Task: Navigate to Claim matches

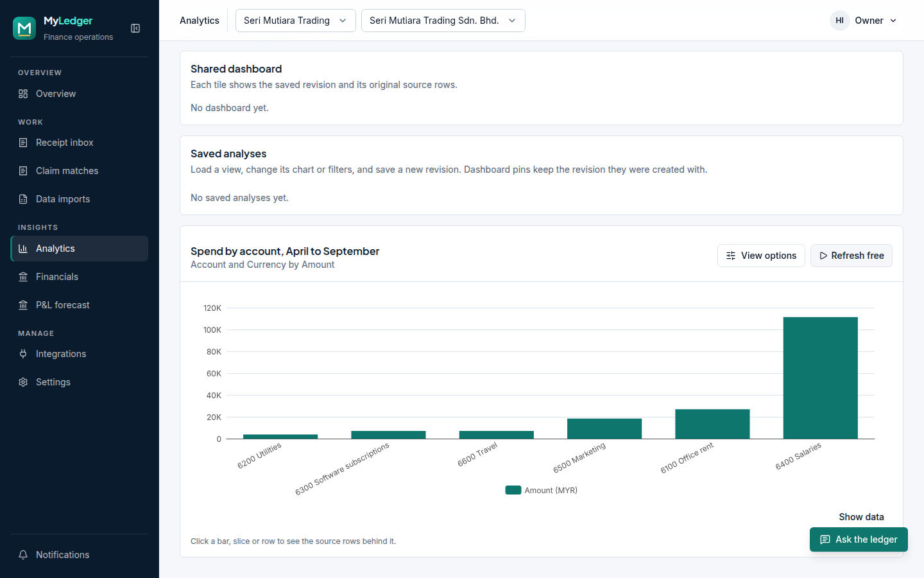Action: click(80, 171)
